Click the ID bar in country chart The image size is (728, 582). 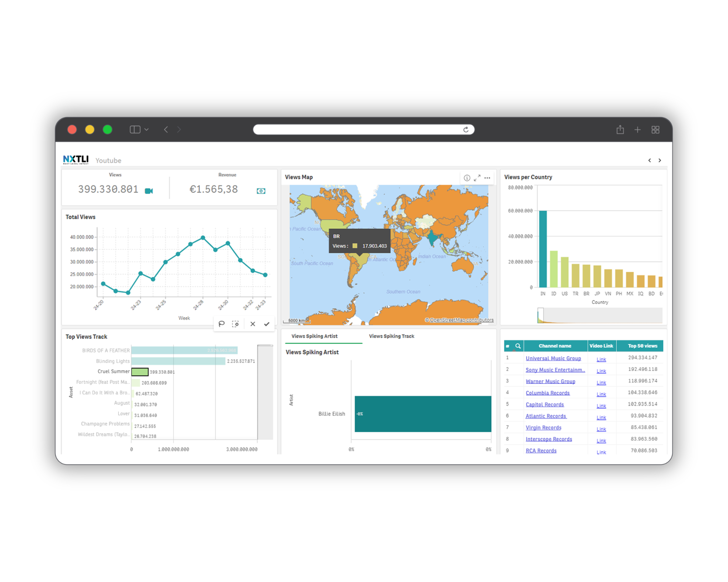coord(554,269)
